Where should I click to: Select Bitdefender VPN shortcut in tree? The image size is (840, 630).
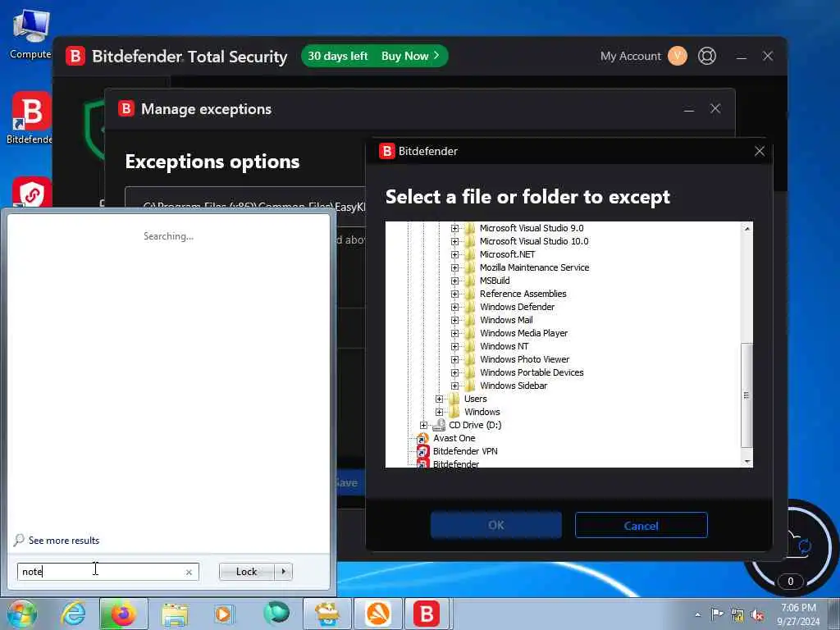click(x=465, y=452)
